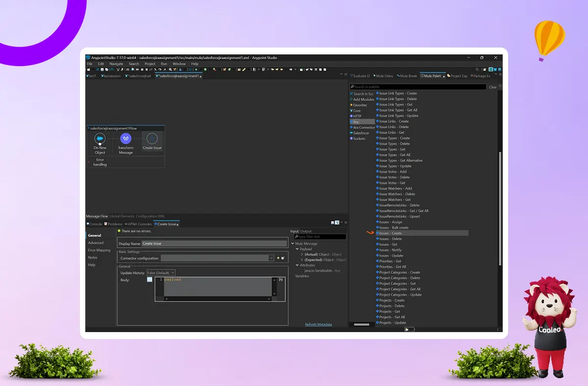Switch to the lastsession editor tab
Screen dimensions: 588x386
pos(110,76)
